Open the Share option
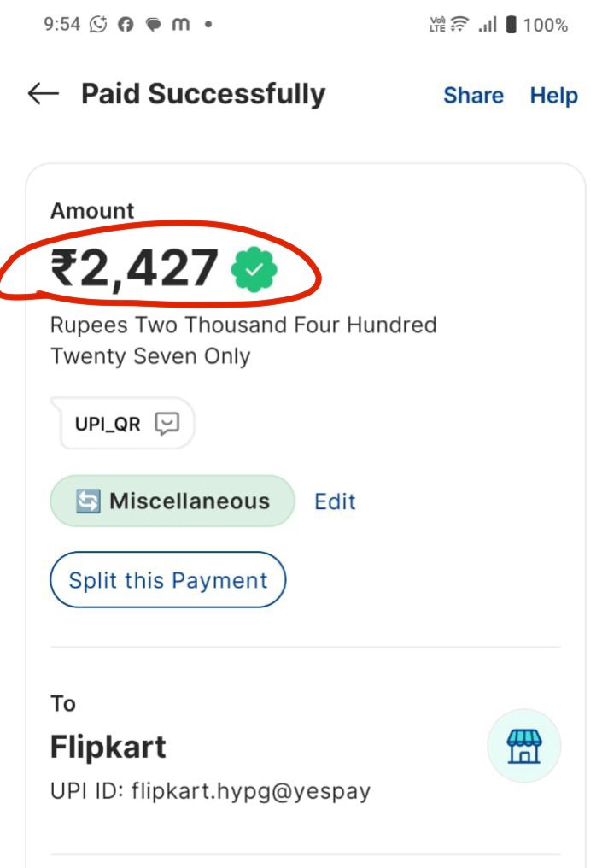The image size is (608, 868). (x=474, y=95)
